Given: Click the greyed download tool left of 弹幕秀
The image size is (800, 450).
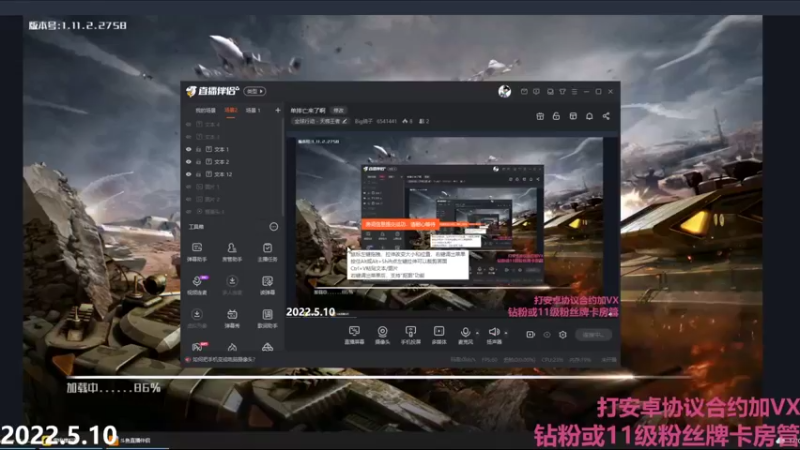Looking at the screenshot, I should point(196,318).
